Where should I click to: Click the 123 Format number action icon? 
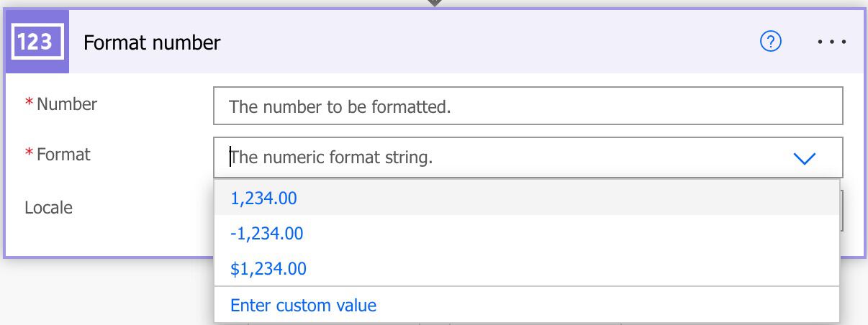[x=37, y=42]
